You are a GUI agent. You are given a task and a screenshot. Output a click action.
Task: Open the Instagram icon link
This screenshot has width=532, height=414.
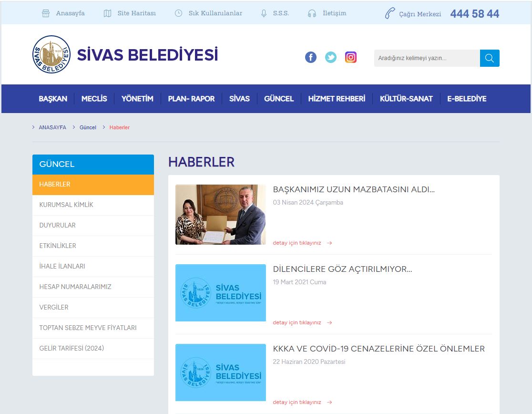pyautogui.click(x=351, y=58)
